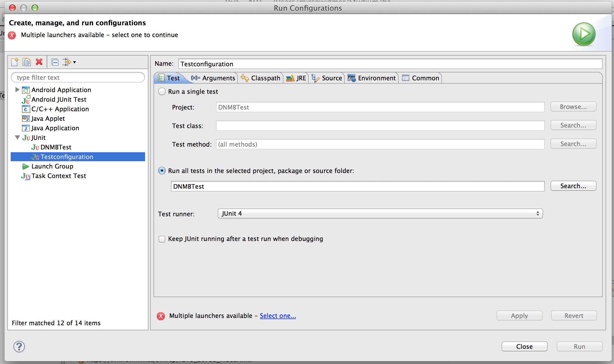Click the duplicate configuration icon
This screenshot has height=364, width=614.
(x=27, y=62)
